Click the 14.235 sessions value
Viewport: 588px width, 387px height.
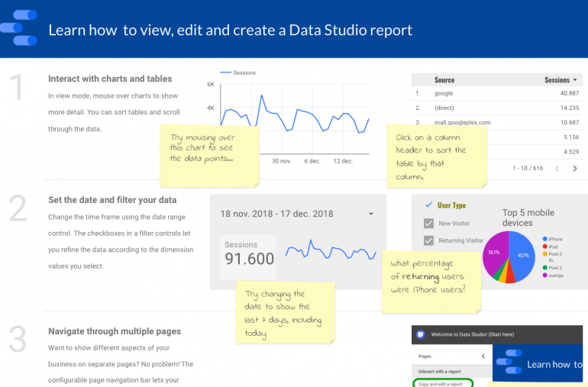click(x=569, y=108)
